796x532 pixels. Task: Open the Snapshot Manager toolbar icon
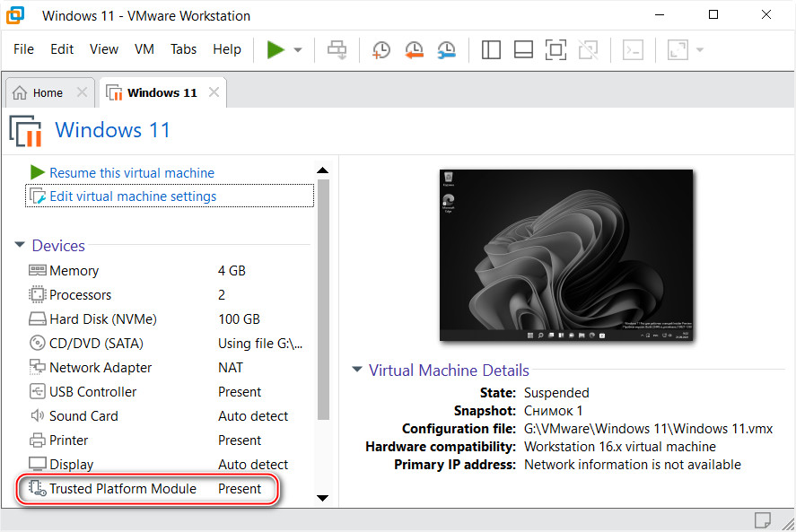pyautogui.click(x=446, y=49)
